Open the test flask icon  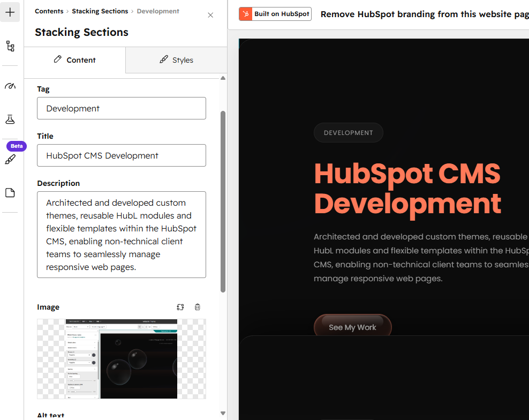(x=10, y=119)
